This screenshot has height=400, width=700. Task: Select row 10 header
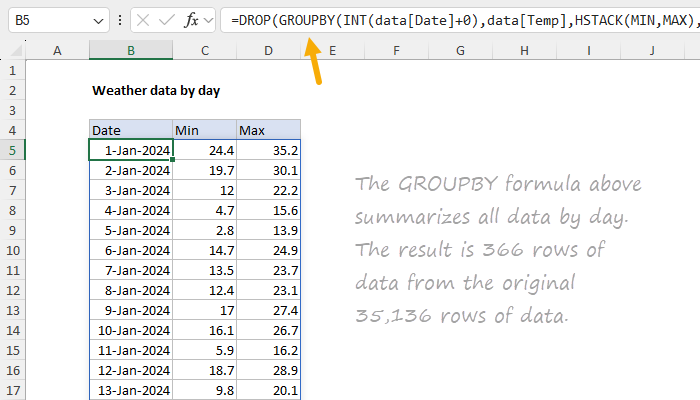12,250
